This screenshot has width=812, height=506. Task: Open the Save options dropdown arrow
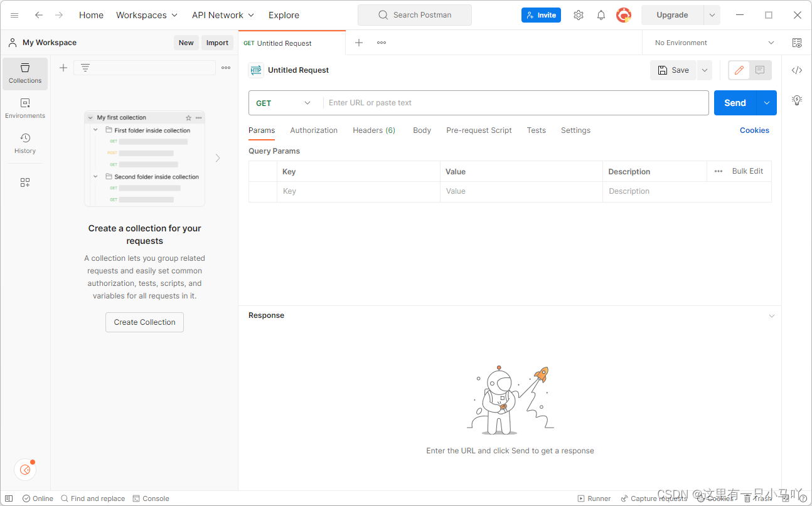tap(705, 70)
